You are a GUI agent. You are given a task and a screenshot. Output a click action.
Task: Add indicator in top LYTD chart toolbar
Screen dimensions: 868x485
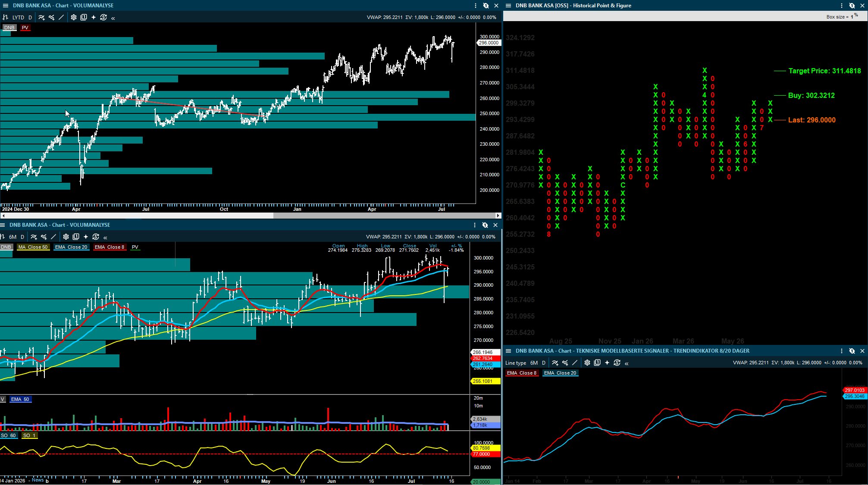(x=41, y=17)
